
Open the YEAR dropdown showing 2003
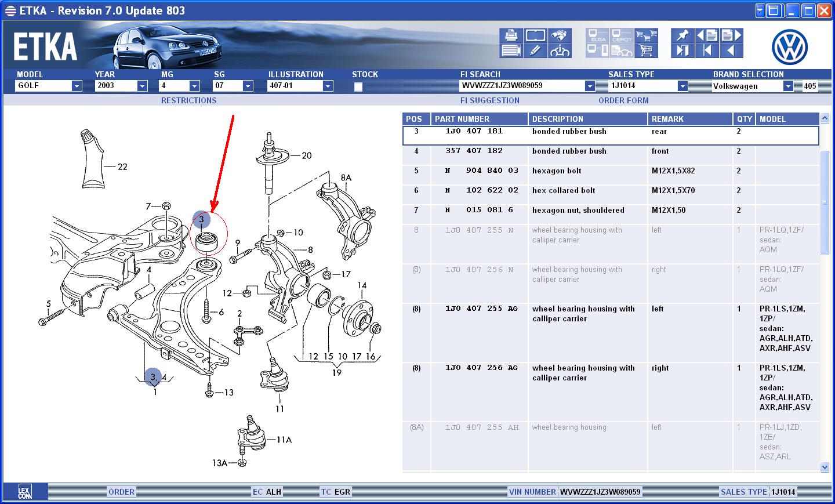tap(142, 86)
